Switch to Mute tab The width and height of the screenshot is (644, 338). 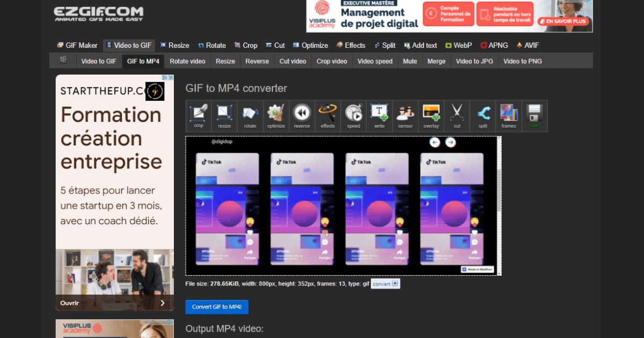410,61
